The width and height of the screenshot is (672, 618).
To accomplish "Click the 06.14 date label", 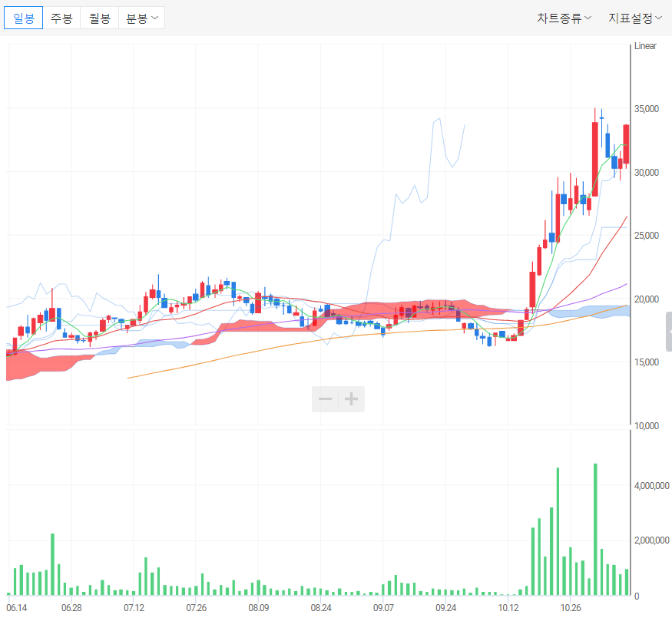I will [17, 608].
